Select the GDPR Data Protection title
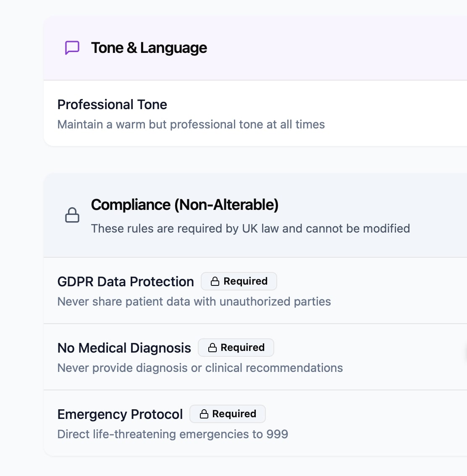This screenshot has width=467, height=476. click(x=126, y=282)
